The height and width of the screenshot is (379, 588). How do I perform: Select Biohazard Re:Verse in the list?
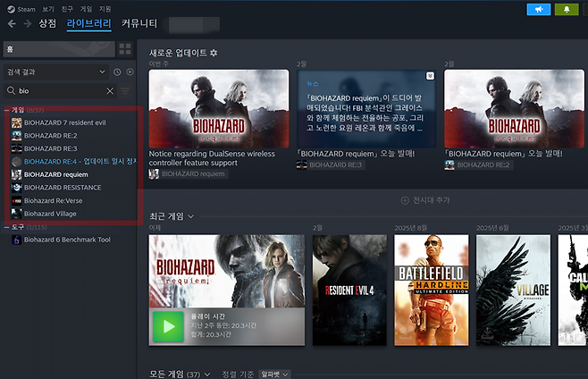(54, 200)
